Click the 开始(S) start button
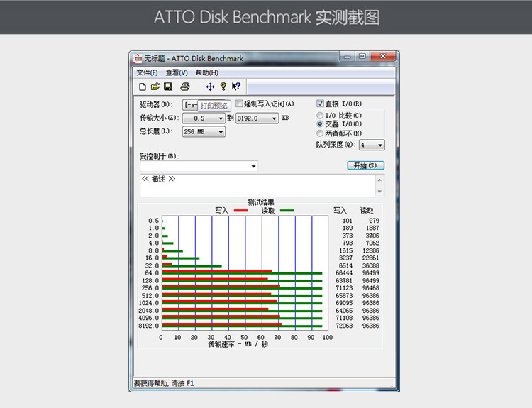532x408 pixels. click(x=365, y=165)
